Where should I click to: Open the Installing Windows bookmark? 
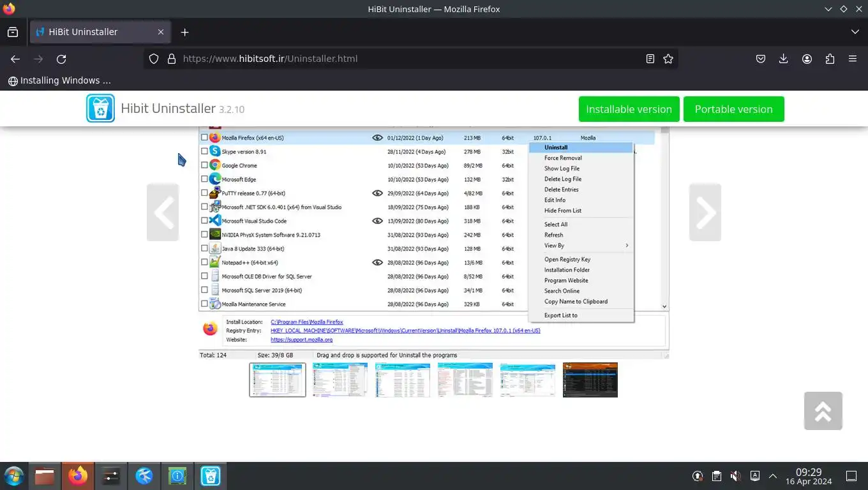pos(59,80)
